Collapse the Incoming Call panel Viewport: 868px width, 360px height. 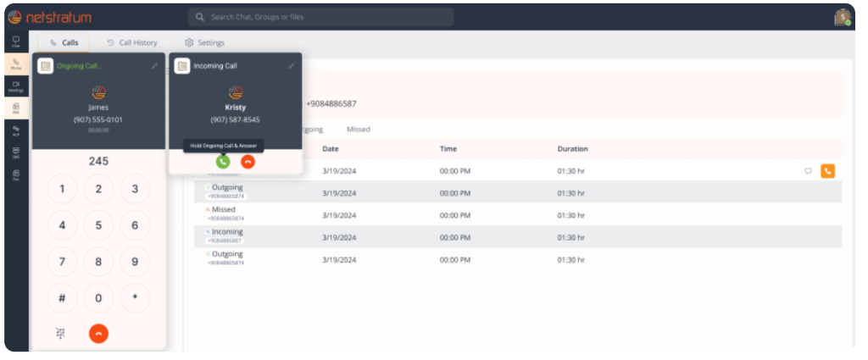292,66
